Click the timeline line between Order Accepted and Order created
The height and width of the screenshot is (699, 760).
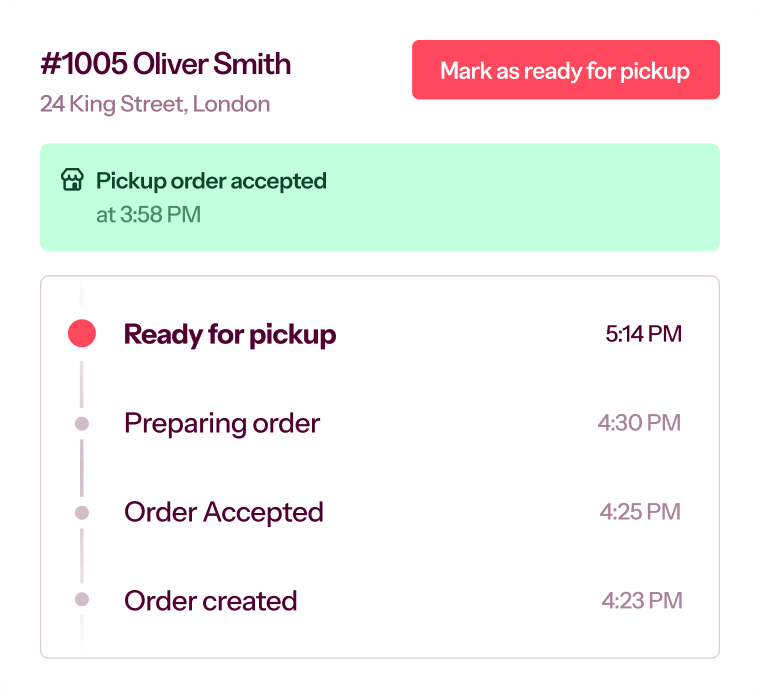pyautogui.click(x=82, y=556)
